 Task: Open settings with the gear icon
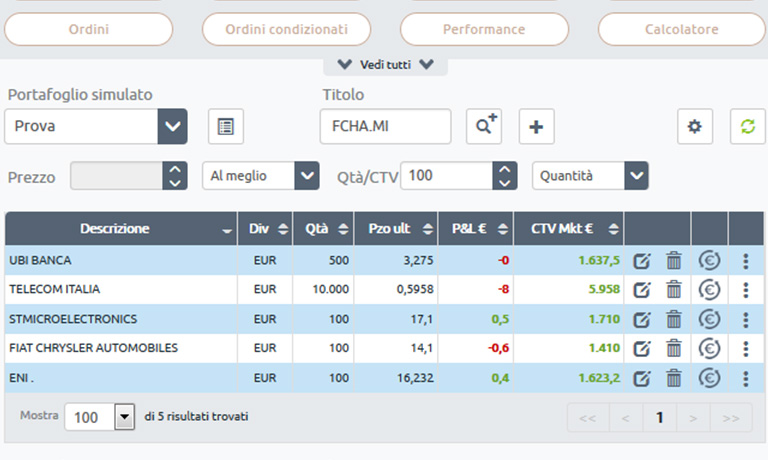(x=695, y=126)
